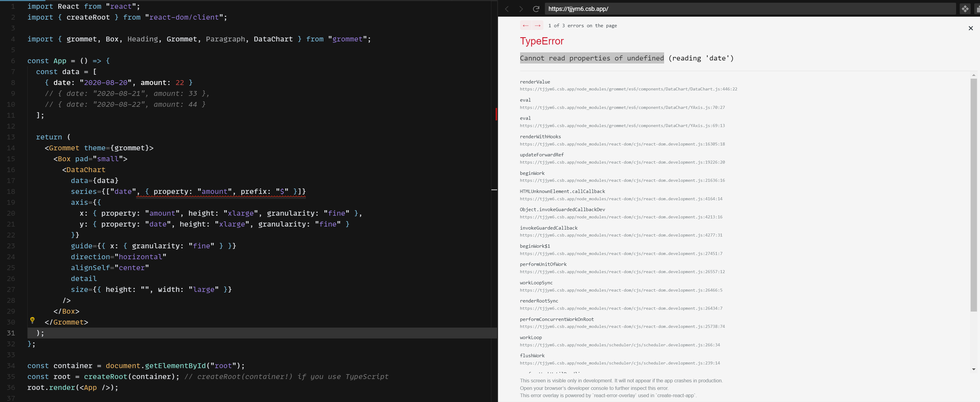
Task: Open renderWithHooks react-dom stack frame link
Action: click(622, 144)
